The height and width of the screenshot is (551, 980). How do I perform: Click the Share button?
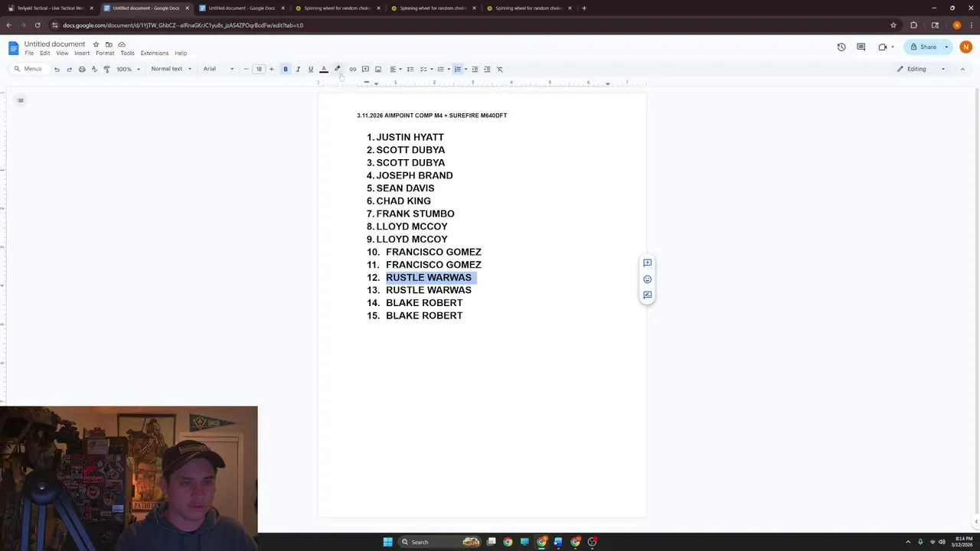[923, 47]
